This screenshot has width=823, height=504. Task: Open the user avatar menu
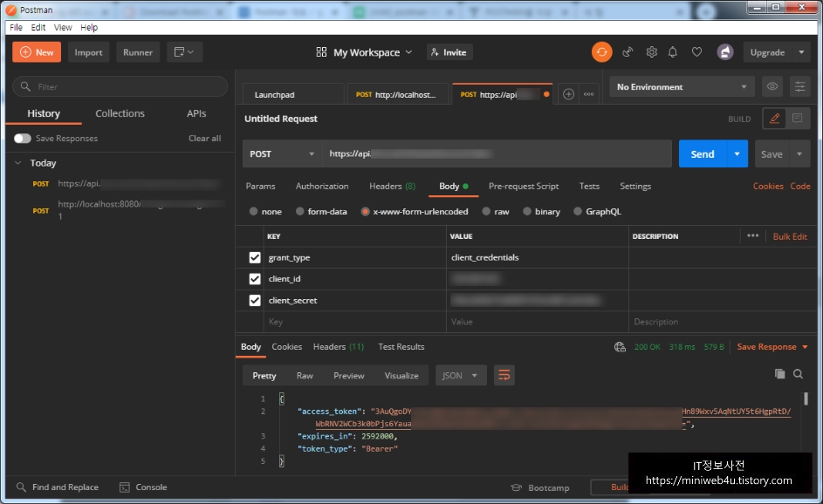click(725, 52)
